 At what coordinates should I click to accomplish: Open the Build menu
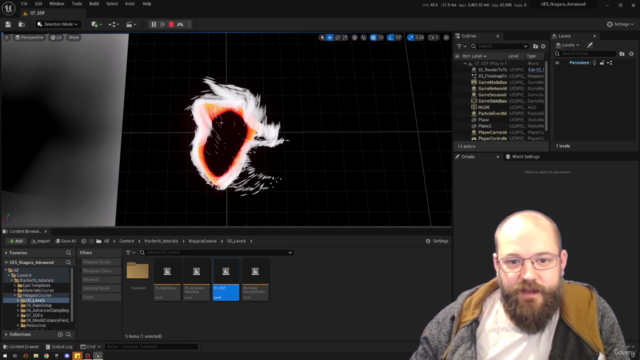94,4
